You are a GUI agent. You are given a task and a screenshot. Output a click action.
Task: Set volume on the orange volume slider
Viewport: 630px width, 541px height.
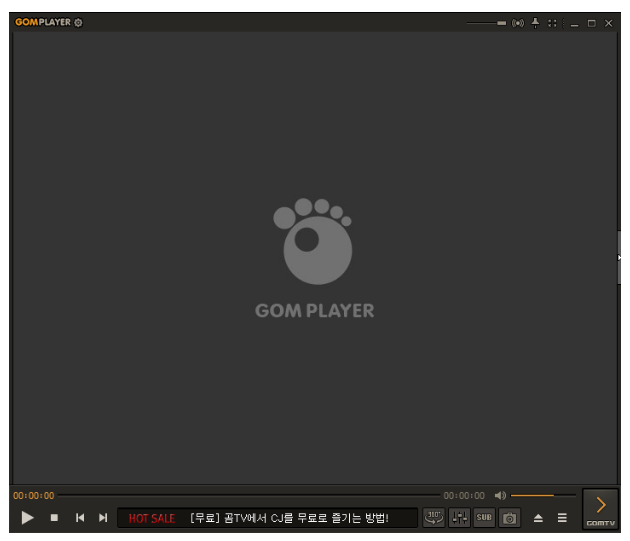[x=543, y=496]
